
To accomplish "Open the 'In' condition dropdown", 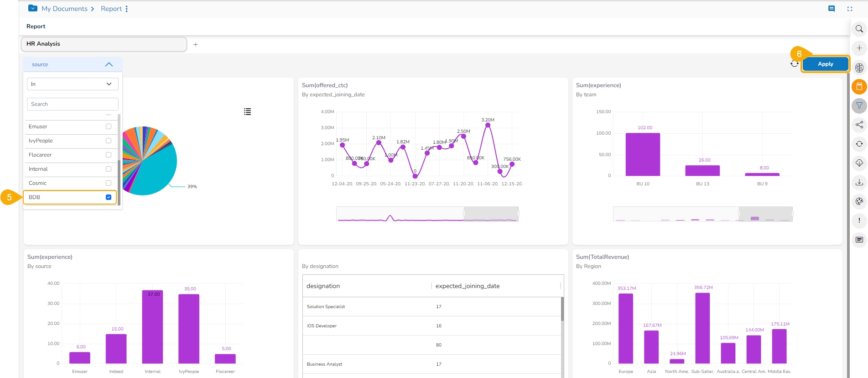I will (73, 84).
